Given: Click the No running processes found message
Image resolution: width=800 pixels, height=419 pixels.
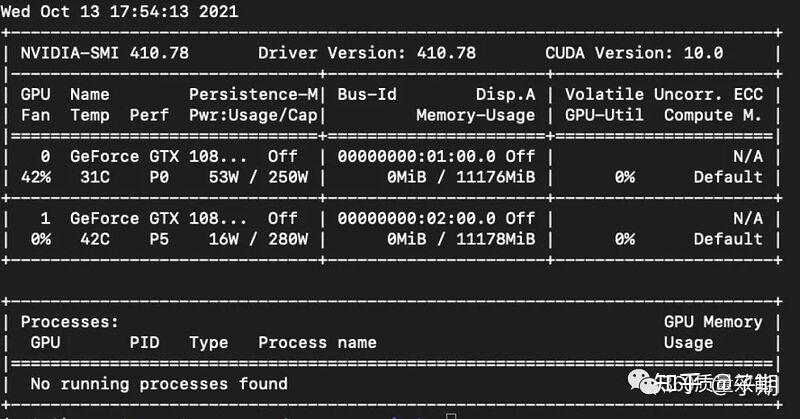Looking at the screenshot, I should click(x=159, y=384).
